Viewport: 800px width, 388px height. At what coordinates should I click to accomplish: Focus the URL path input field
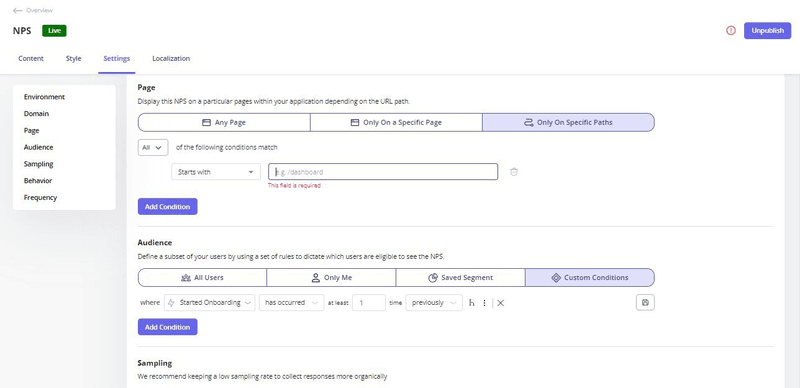[x=383, y=172]
